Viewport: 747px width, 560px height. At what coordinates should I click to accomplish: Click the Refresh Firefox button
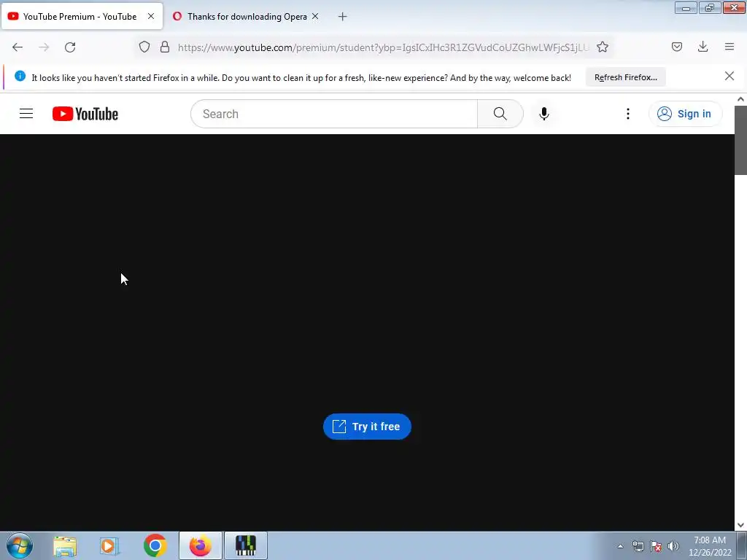(x=625, y=77)
